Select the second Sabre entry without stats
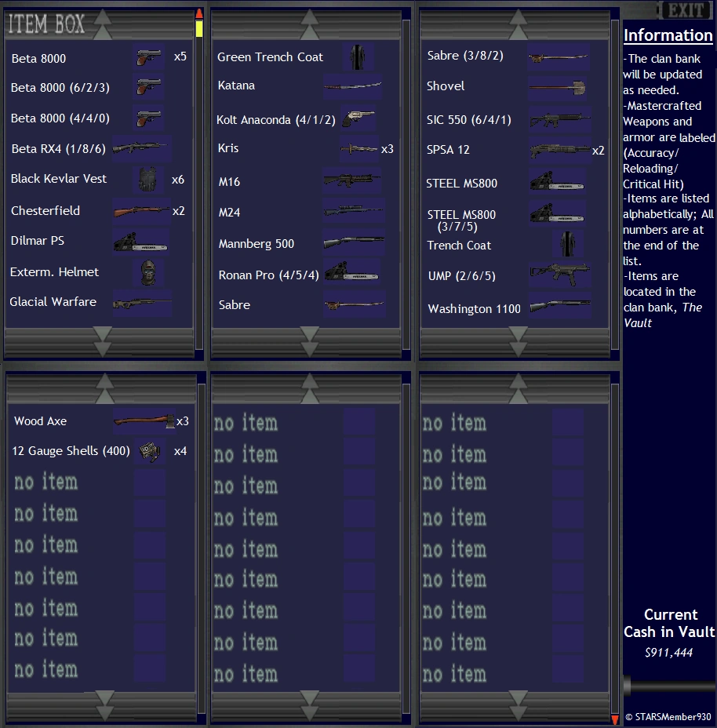The image size is (717, 728). (x=234, y=305)
